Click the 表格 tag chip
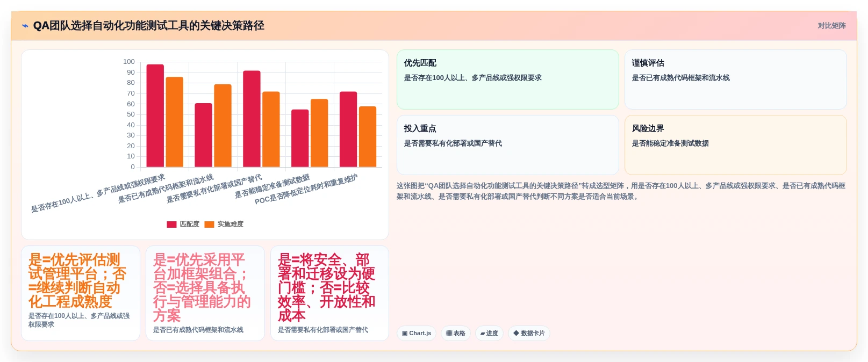 coord(456,334)
